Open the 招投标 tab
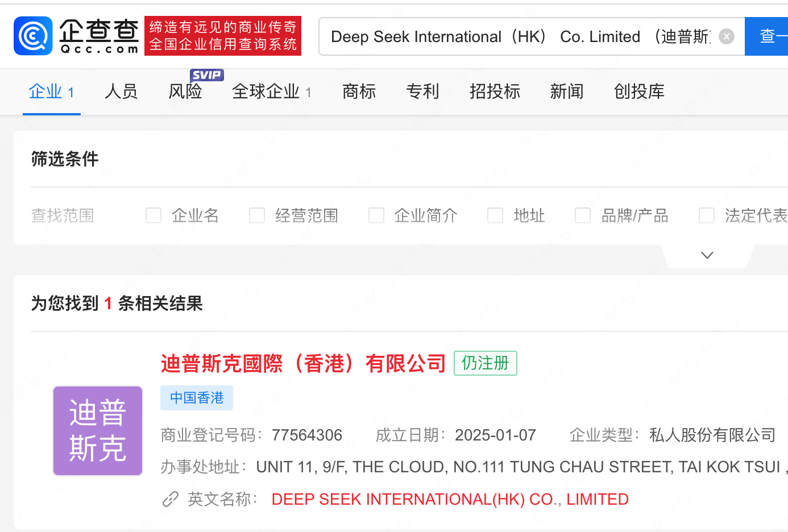The image size is (788, 532). 495,92
